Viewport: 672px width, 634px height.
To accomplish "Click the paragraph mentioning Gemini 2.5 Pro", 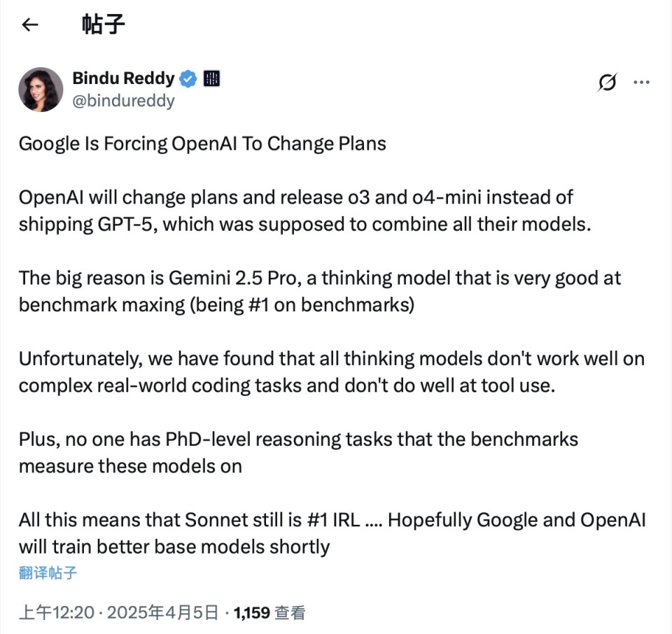I will tap(319, 290).
